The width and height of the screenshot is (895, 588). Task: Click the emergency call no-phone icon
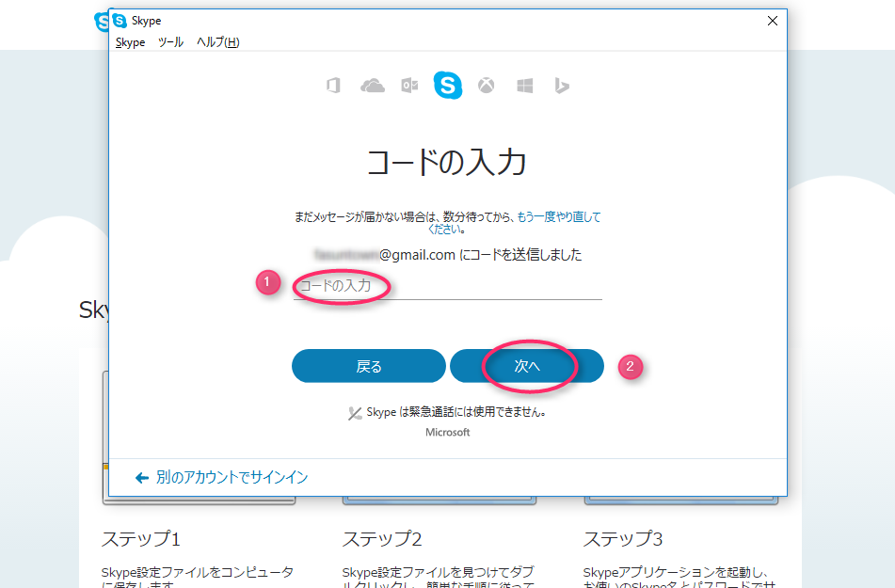click(355, 413)
